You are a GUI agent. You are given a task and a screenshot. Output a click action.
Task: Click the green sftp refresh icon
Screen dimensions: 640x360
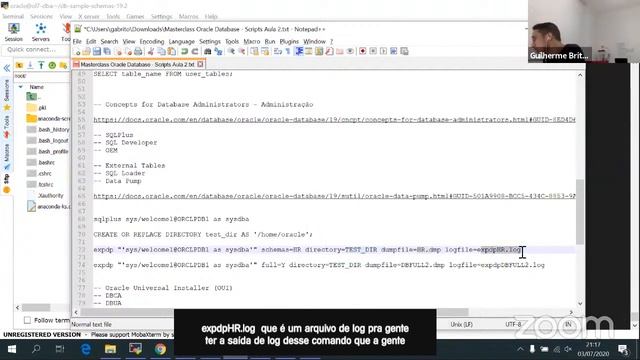(x=52, y=65)
